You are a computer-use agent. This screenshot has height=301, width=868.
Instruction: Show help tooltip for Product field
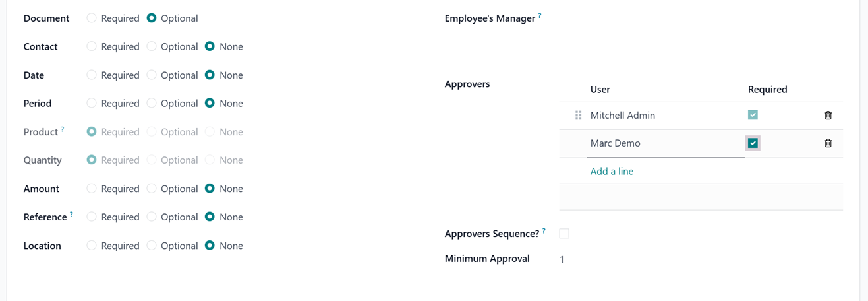[x=63, y=129]
